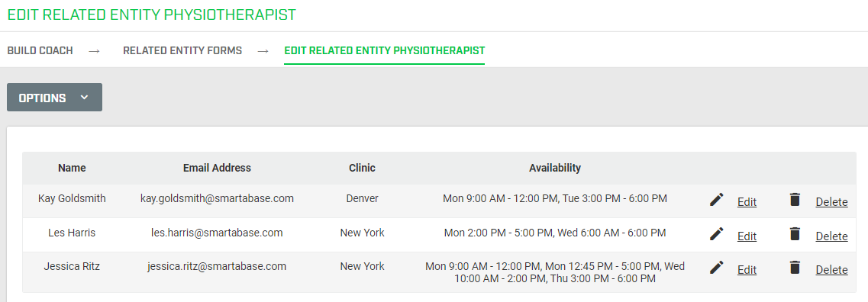Click Delete link for Kay Goldsmith

tap(831, 202)
